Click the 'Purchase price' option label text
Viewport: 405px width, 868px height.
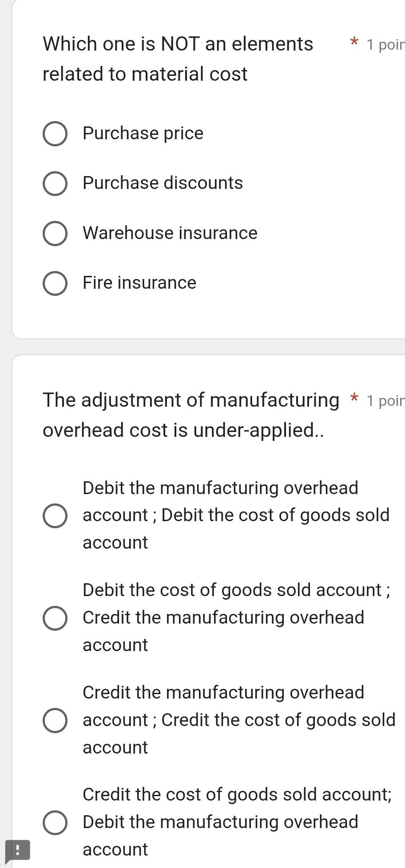[143, 134]
